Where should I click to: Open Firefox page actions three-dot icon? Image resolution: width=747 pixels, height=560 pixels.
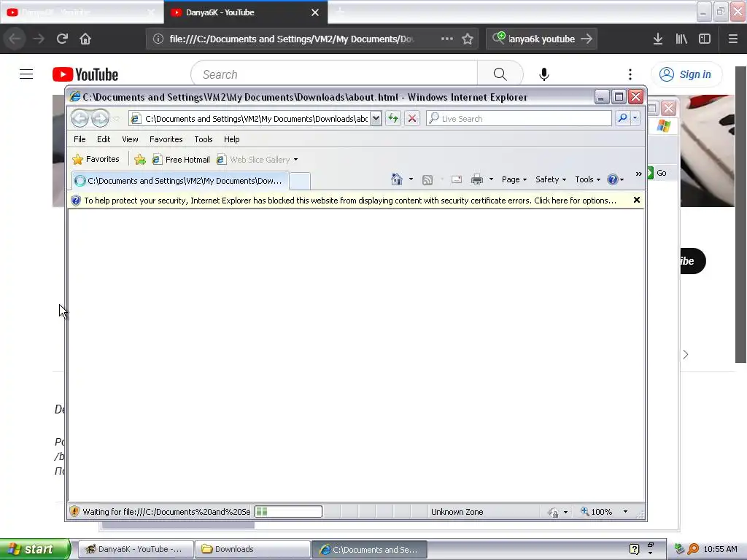click(x=447, y=39)
